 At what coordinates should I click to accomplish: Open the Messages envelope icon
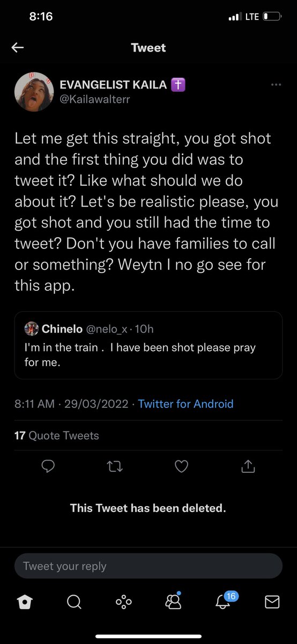click(x=272, y=603)
